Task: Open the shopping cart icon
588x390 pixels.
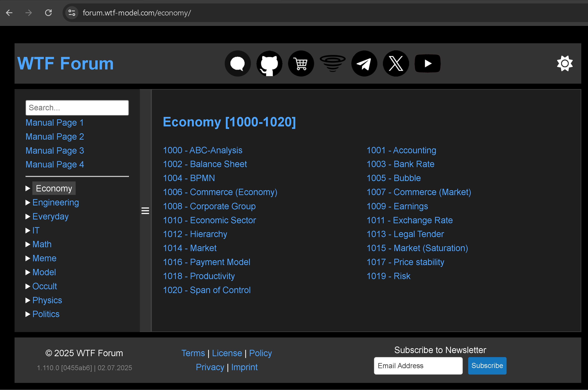Action: click(x=301, y=64)
